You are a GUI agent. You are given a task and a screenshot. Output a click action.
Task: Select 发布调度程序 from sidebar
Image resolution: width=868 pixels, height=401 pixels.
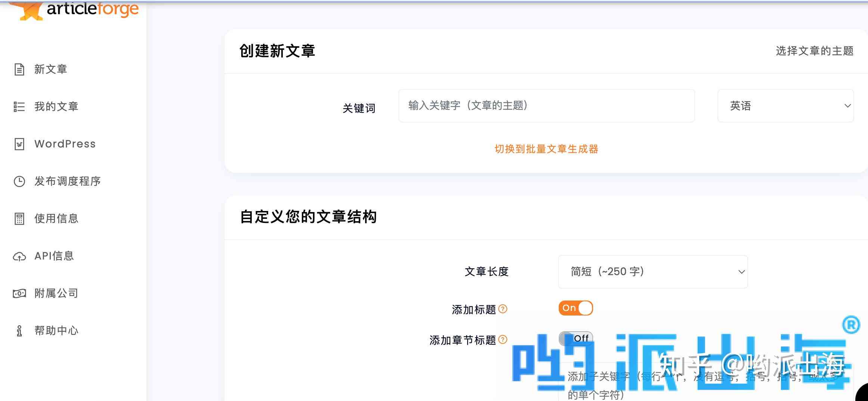[x=68, y=181]
